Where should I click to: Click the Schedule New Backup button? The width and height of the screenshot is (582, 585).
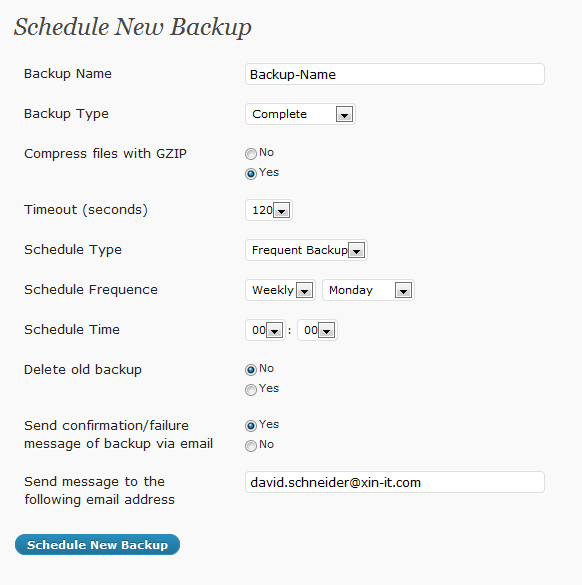point(97,545)
